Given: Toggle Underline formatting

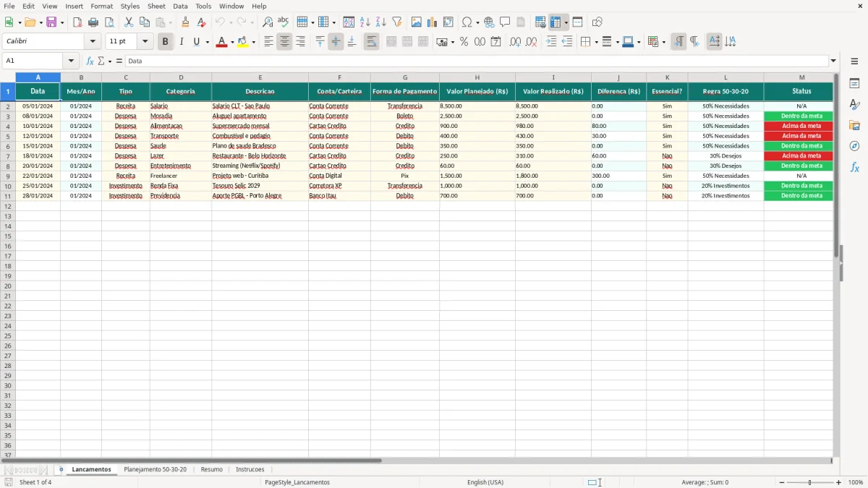Looking at the screenshot, I should tap(196, 42).
